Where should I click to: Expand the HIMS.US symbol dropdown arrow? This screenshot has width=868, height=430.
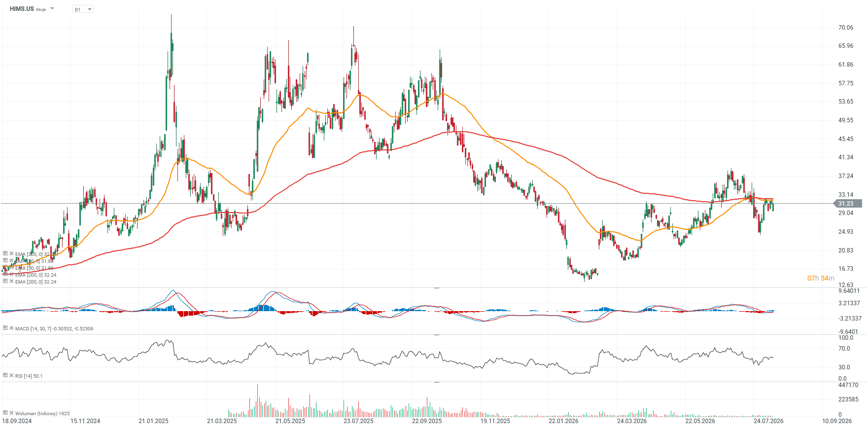(x=52, y=9)
